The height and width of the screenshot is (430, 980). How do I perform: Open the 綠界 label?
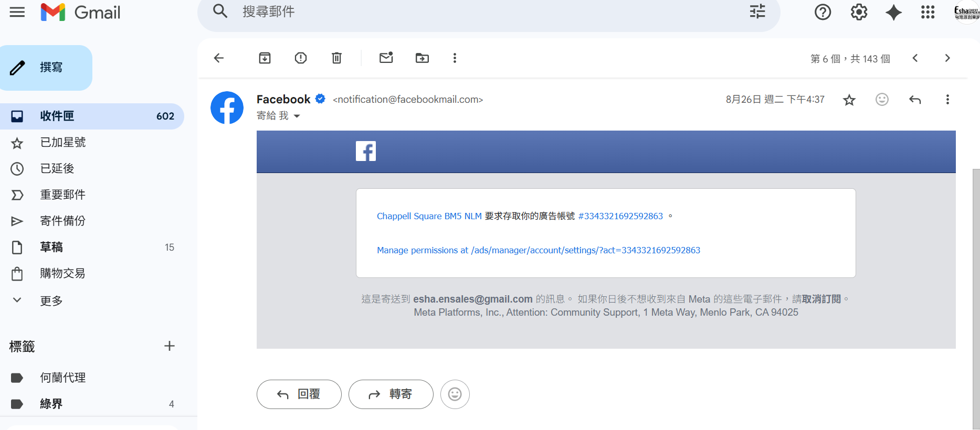(92, 404)
